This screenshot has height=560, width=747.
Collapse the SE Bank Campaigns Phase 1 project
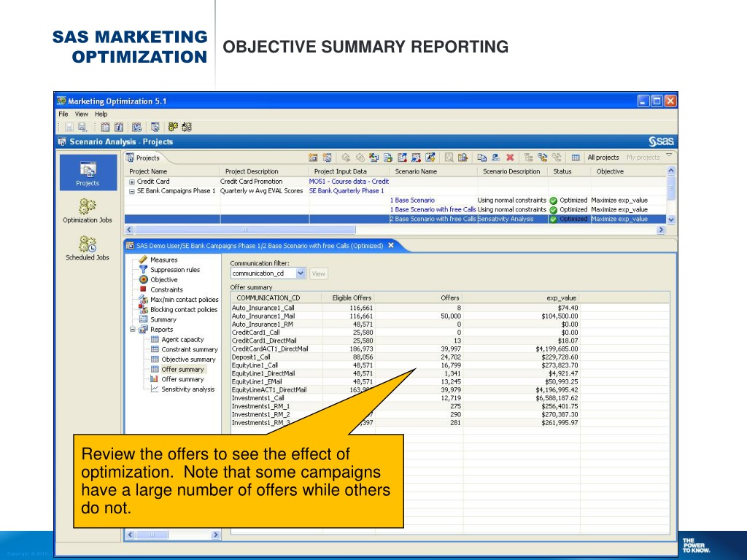[132, 192]
